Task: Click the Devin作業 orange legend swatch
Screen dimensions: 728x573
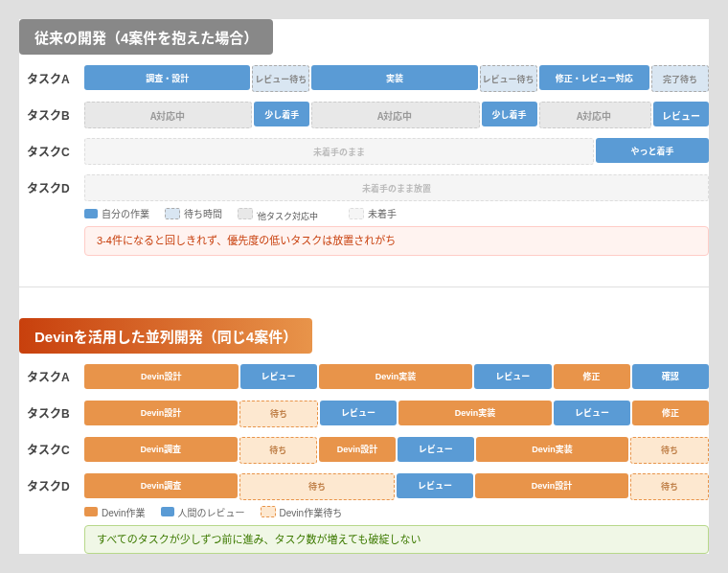Action: [x=91, y=513]
